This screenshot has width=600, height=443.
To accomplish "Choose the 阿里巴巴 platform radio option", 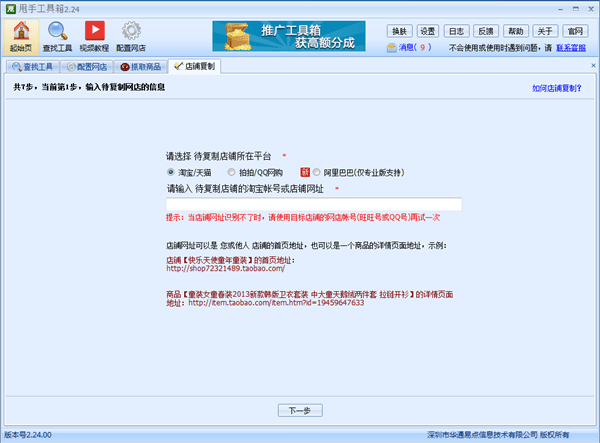I will click(x=318, y=172).
